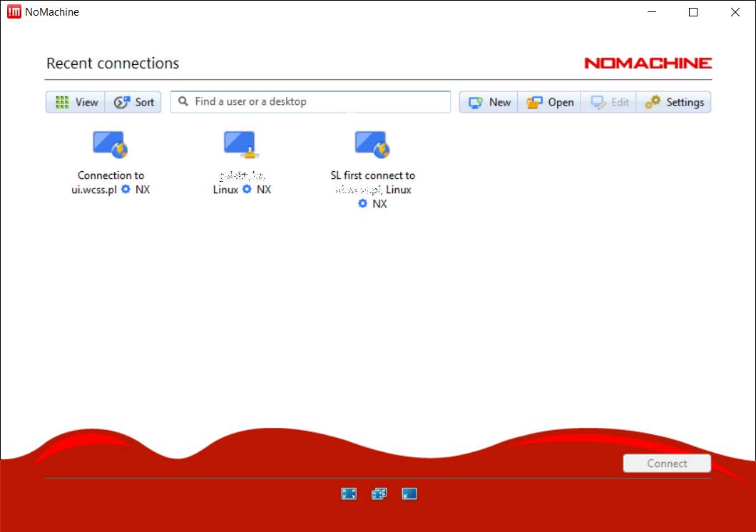The width and height of the screenshot is (756, 532).
Task: Click the magnifier icon in search box
Action: tap(183, 102)
